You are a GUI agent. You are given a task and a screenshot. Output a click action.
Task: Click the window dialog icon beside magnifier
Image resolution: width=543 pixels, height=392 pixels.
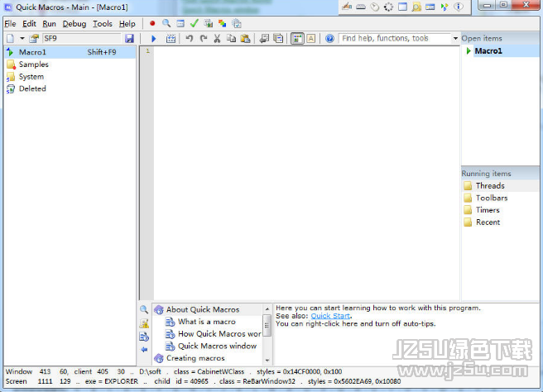[180, 23]
